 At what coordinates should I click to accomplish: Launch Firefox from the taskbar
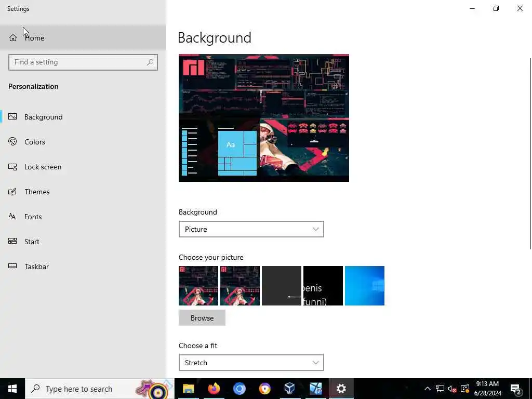pyautogui.click(x=214, y=389)
